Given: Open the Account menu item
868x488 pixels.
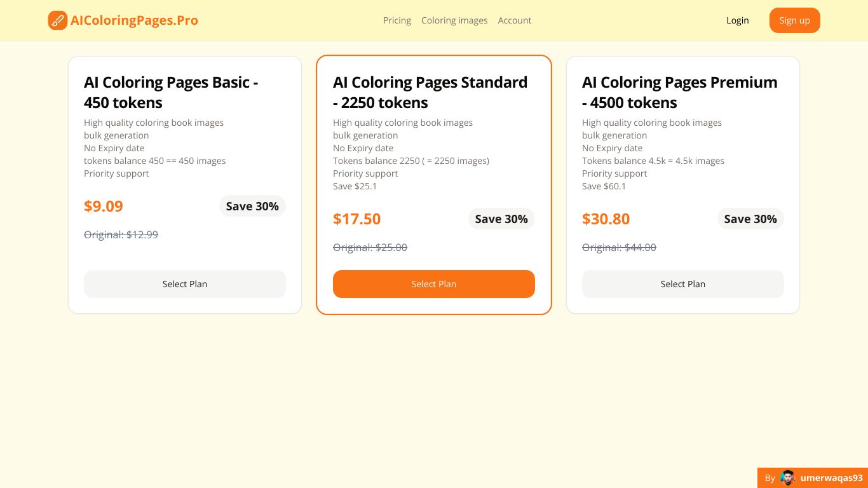Looking at the screenshot, I should pos(515,20).
